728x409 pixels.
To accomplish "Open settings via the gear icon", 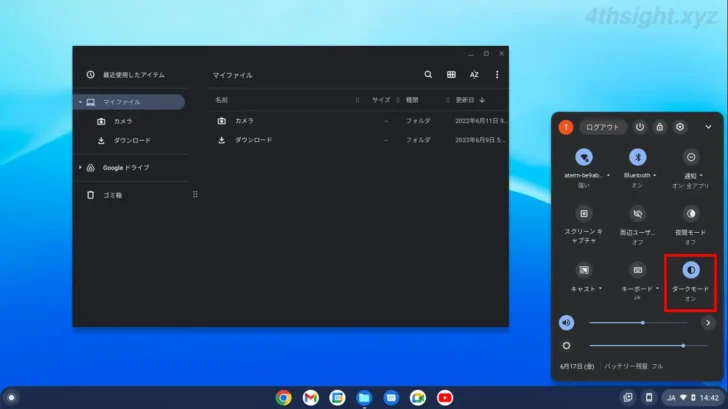I will (680, 127).
